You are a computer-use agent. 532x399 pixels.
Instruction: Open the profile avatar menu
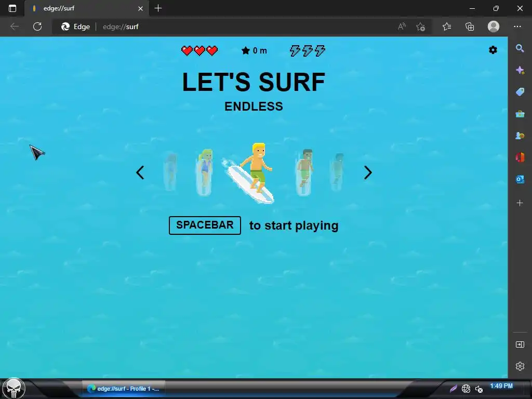click(x=494, y=26)
